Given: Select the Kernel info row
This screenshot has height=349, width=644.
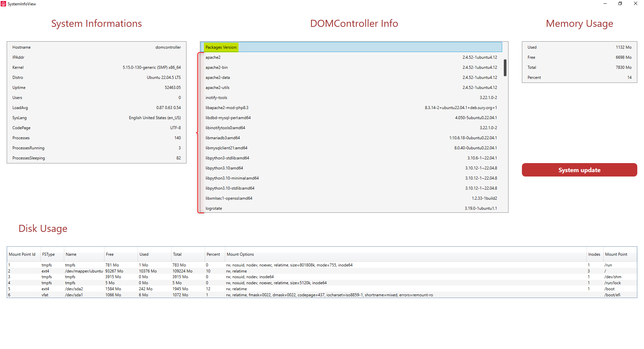Looking at the screenshot, I should [x=97, y=67].
